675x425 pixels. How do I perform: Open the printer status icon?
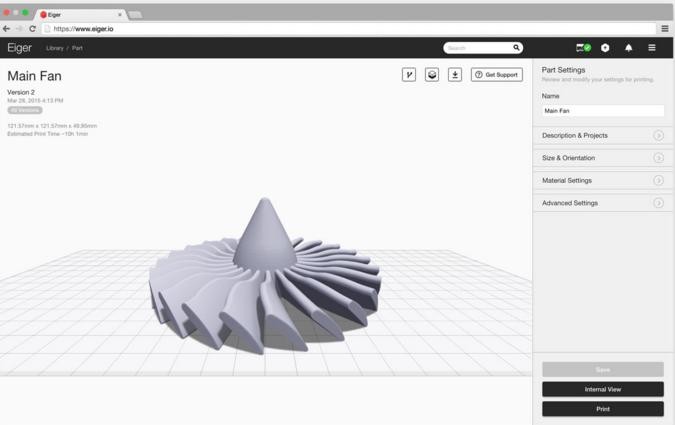pos(583,47)
